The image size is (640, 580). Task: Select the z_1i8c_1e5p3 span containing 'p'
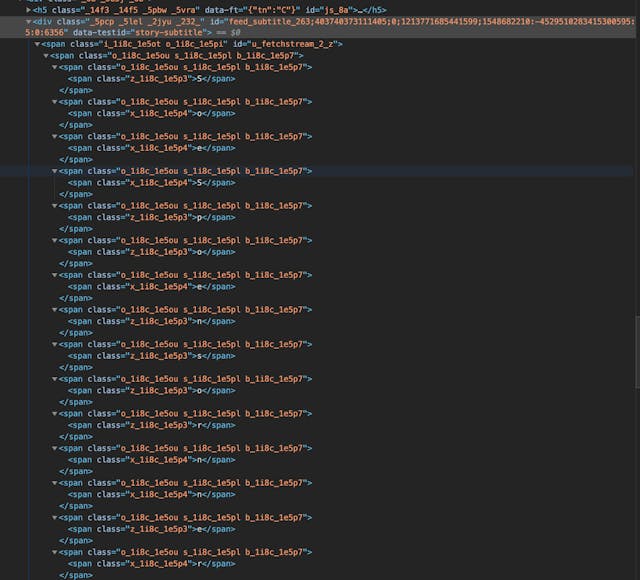point(151,218)
